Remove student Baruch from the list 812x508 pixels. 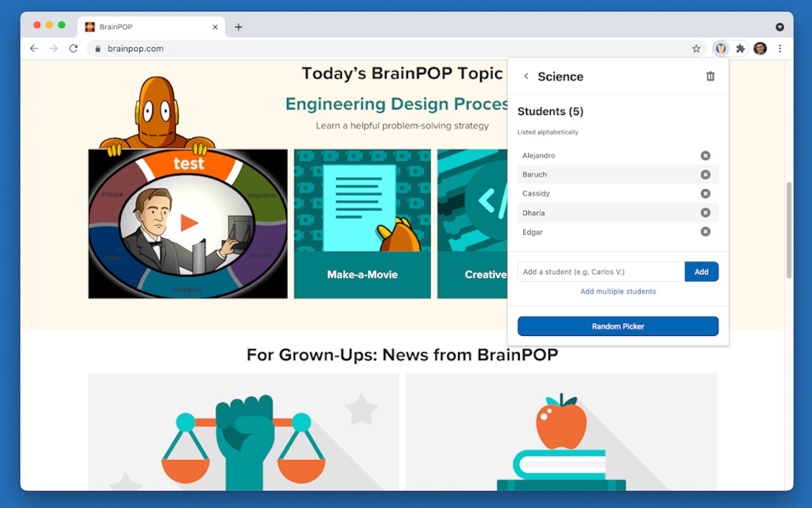(705, 175)
